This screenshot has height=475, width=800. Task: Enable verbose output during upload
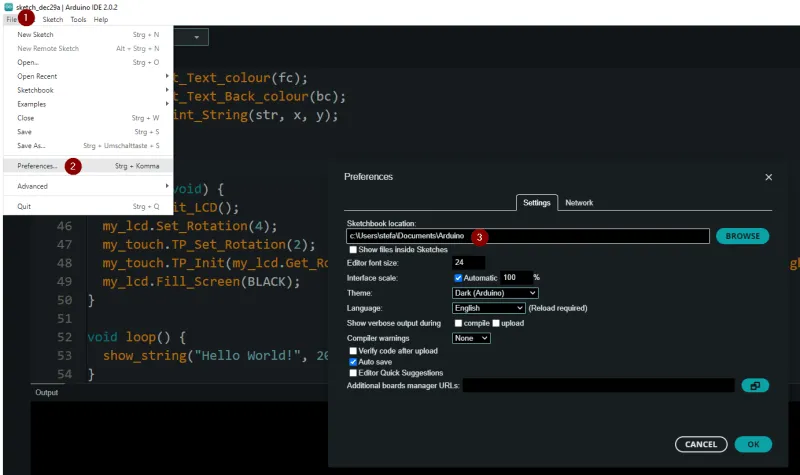coord(496,323)
